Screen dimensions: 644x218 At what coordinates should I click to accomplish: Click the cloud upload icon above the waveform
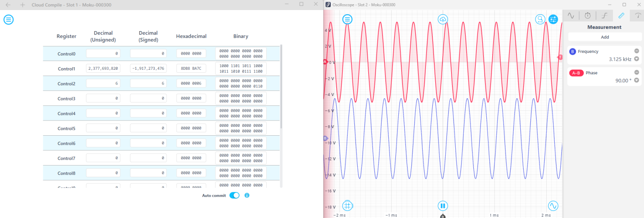tap(443, 19)
